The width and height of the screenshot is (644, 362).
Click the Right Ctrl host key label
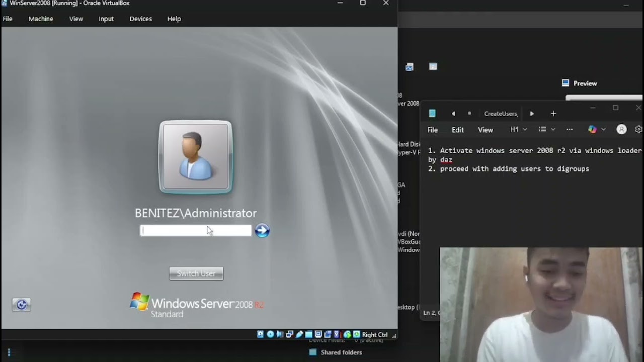pyautogui.click(x=375, y=335)
